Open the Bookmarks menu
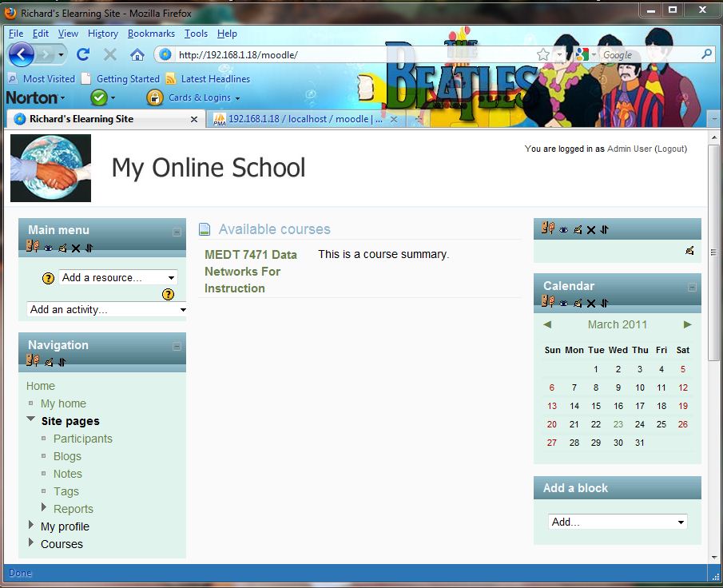 pyautogui.click(x=151, y=34)
